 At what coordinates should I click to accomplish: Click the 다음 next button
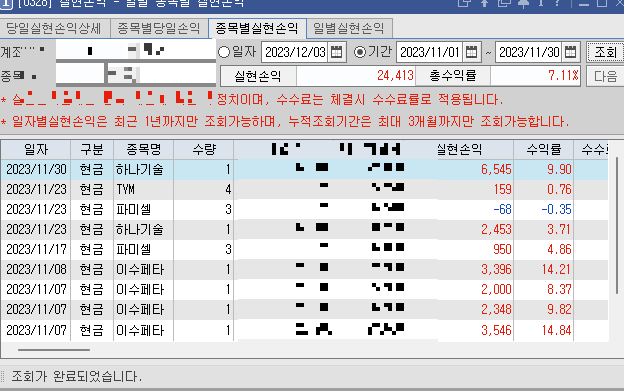pyautogui.click(x=605, y=76)
